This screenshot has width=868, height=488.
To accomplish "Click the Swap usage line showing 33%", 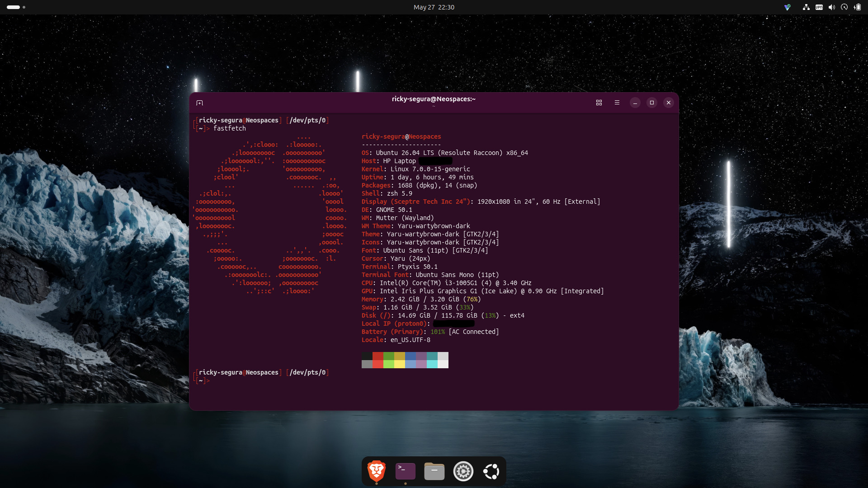I will pos(418,307).
